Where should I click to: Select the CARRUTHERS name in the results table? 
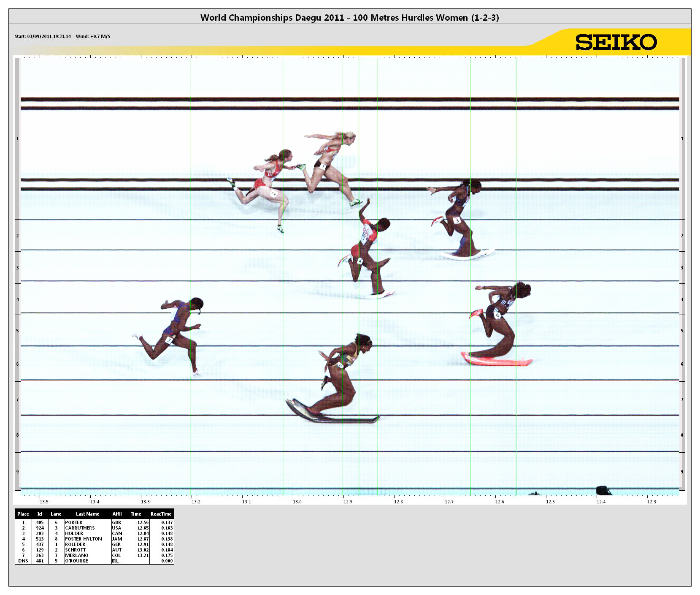80,528
